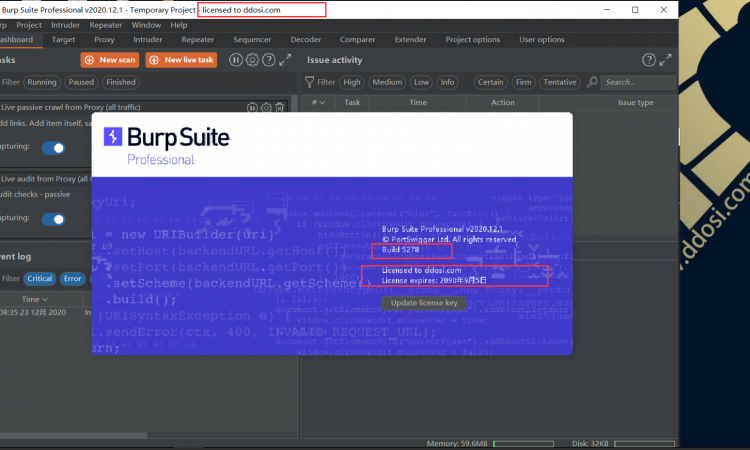Switch to the Decoder tab
The width and height of the screenshot is (750, 450).
coord(306,40)
